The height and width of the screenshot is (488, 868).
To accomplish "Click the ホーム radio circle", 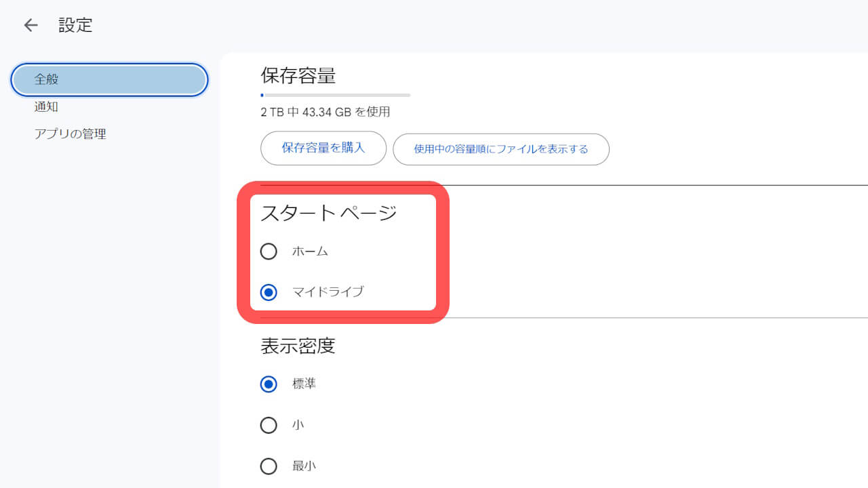I will coord(269,251).
